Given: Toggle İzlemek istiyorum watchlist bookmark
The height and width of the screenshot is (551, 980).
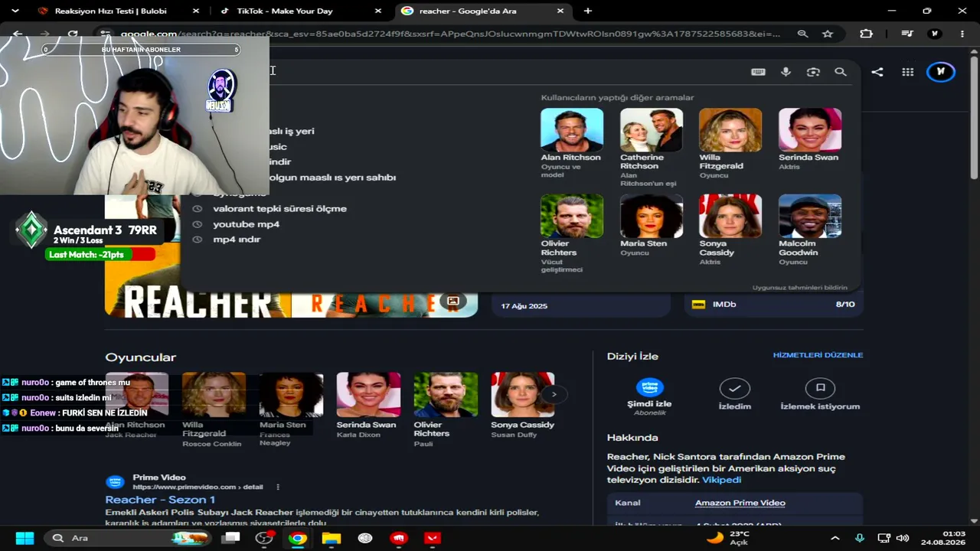Looking at the screenshot, I should [820, 388].
